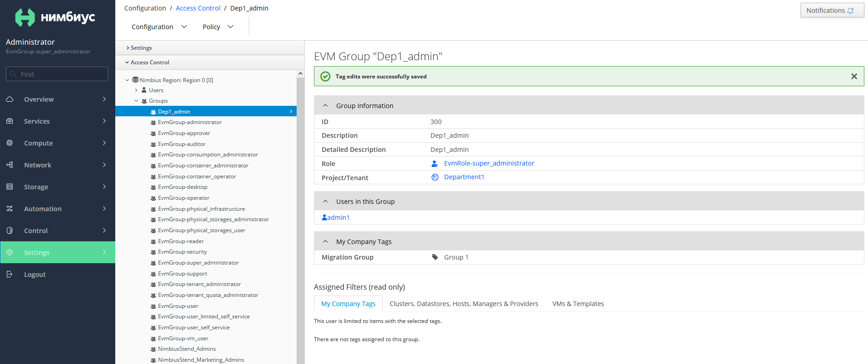Viewport: 868px width, 364px height.
Task: Click the tag icon beside Group 1
Action: pyautogui.click(x=435, y=257)
